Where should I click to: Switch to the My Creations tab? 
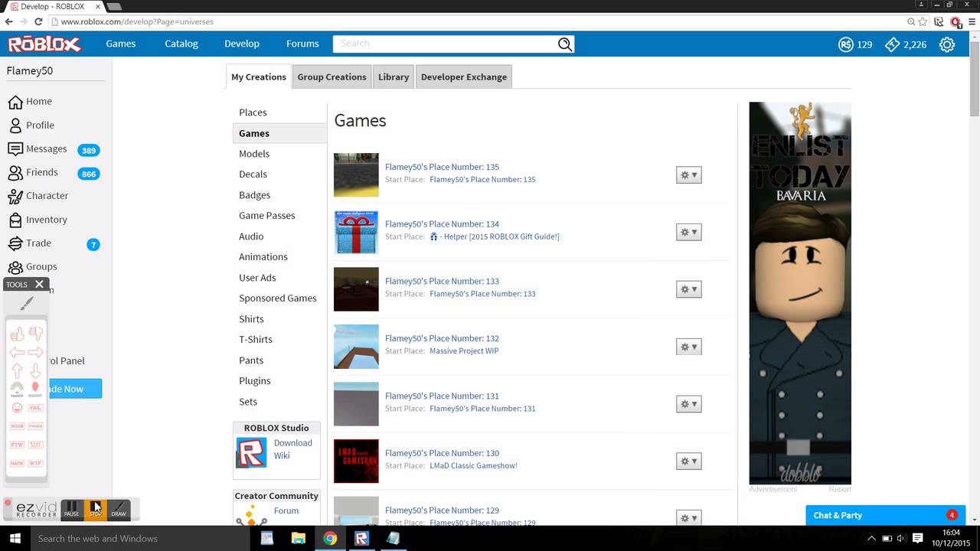[x=259, y=77]
